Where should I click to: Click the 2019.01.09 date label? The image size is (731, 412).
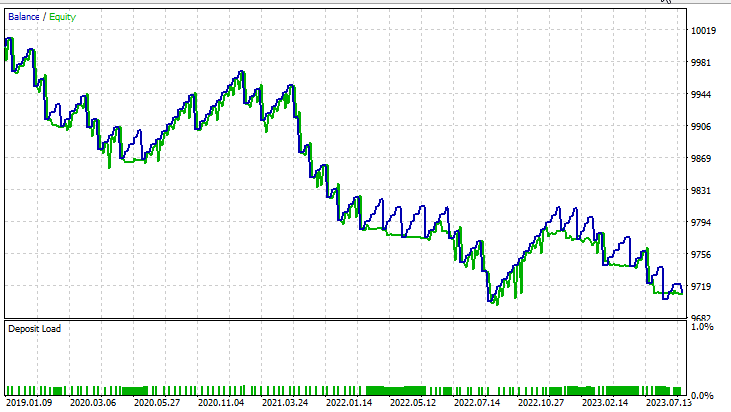tap(29, 403)
